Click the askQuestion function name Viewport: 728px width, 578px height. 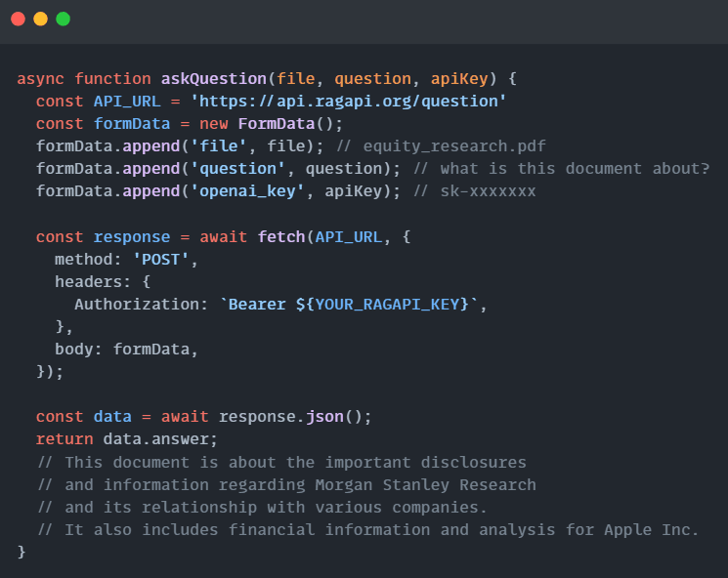point(214,79)
